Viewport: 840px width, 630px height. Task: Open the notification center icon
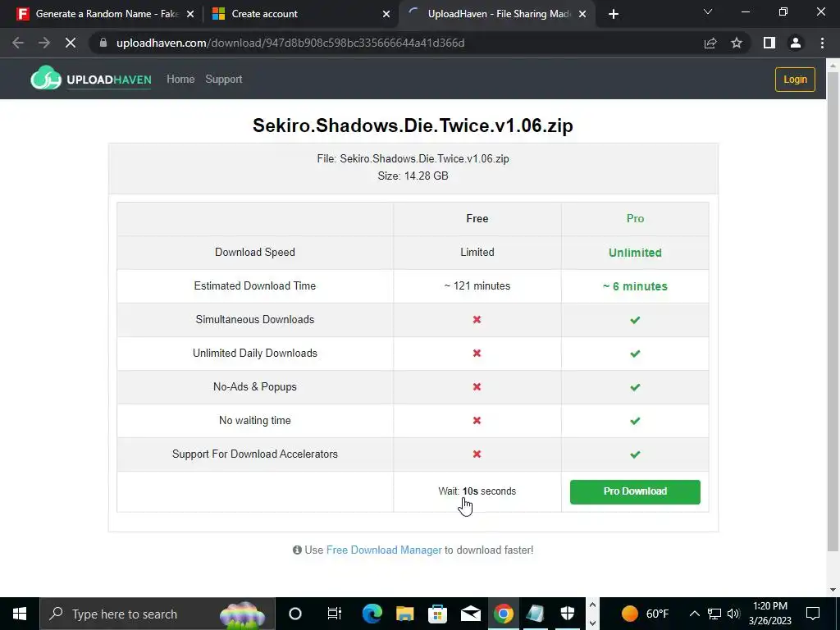(813, 614)
